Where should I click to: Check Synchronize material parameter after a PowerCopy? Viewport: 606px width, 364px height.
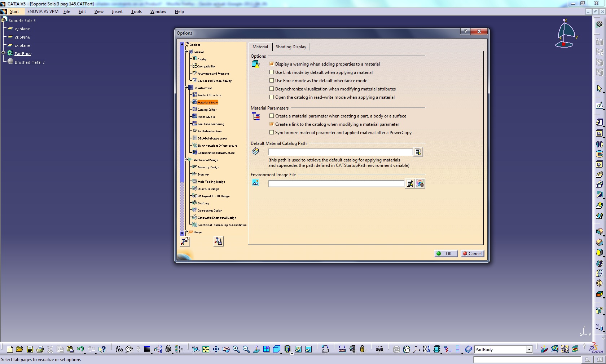coord(272,132)
